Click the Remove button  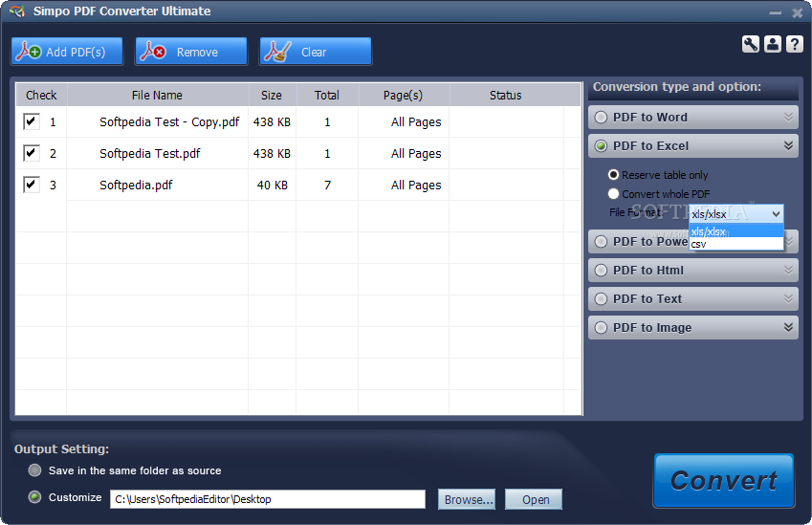coord(191,52)
